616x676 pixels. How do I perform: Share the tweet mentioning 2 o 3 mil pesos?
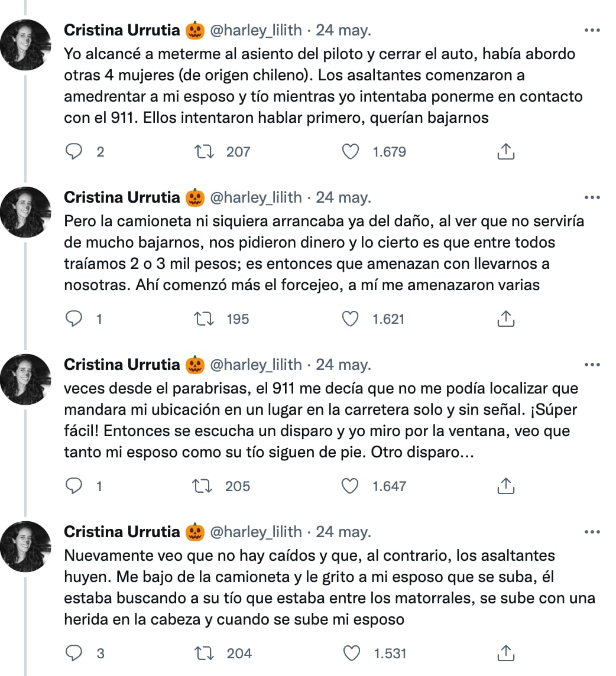505,319
